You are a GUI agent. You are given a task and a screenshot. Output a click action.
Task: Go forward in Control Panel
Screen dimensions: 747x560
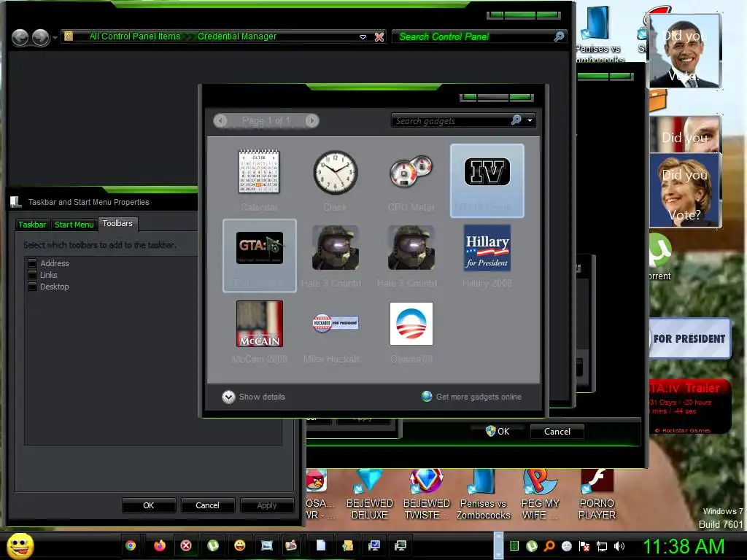(x=41, y=37)
